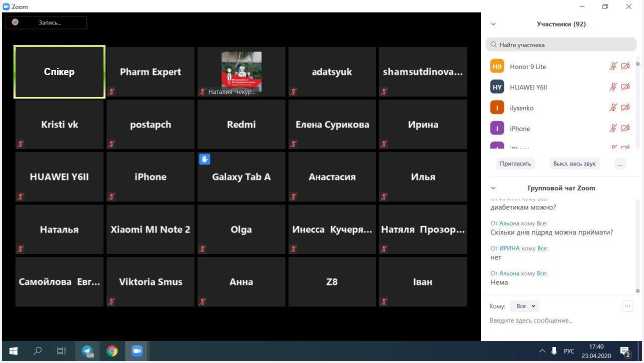Toggle the camera-off icon for ilysenko
Viewport: 644px width, 363px height.
[x=626, y=108]
